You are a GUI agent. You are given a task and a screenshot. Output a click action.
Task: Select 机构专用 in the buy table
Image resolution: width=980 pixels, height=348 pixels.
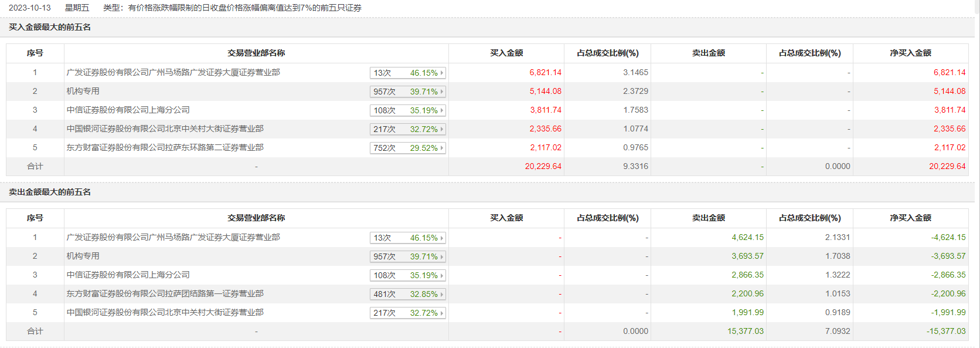tap(83, 91)
